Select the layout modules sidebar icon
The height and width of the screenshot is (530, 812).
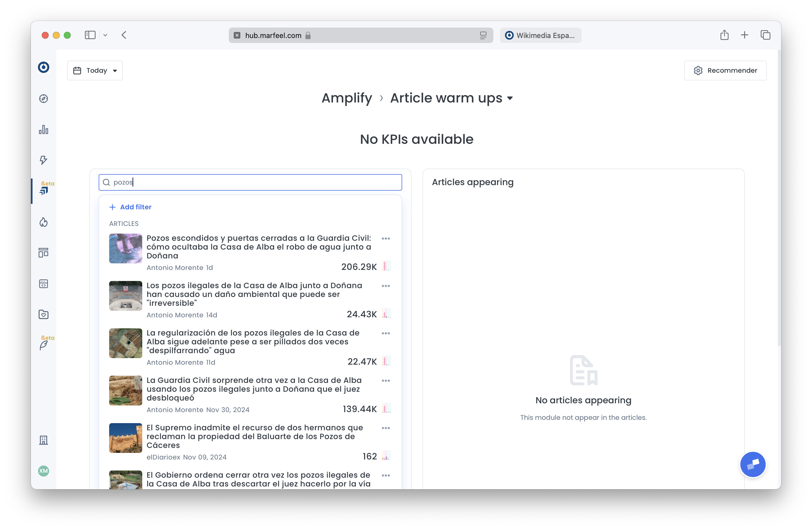pyautogui.click(x=43, y=253)
